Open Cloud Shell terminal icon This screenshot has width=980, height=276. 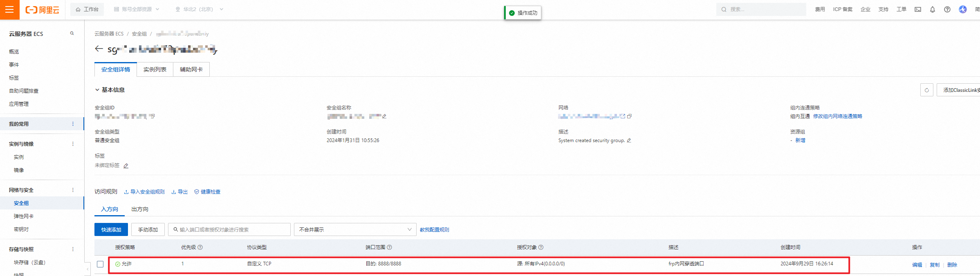point(918,9)
